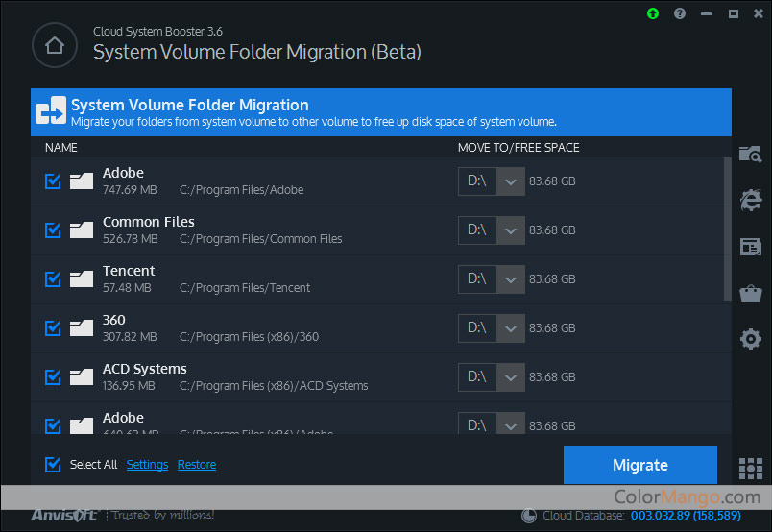This screenshot has height=532, width=772.
Task: Open the folder search sidebar icon
Action: coord(750,155)
